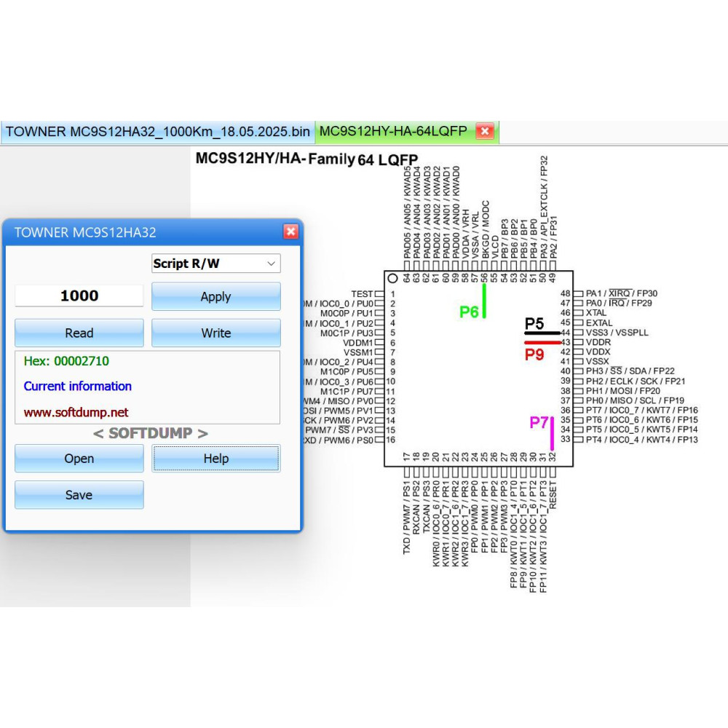
Task: Click the VLCD pin label
Action: point(495,247)
